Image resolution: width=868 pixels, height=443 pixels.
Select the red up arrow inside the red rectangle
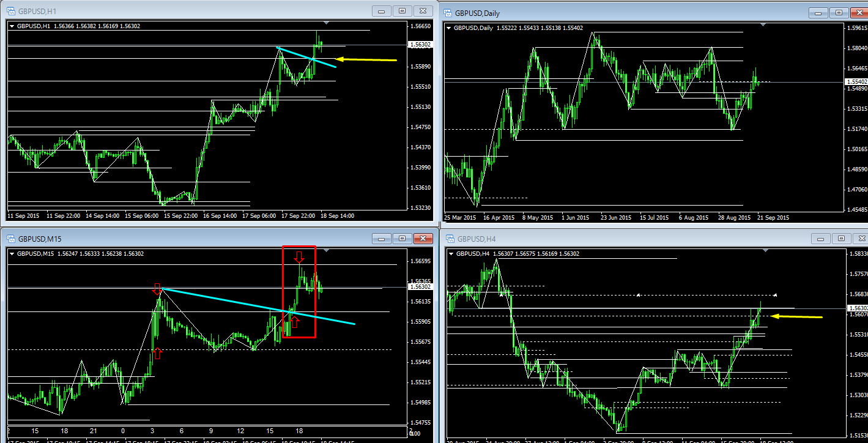pyautogui.click(x=295, y=321)
